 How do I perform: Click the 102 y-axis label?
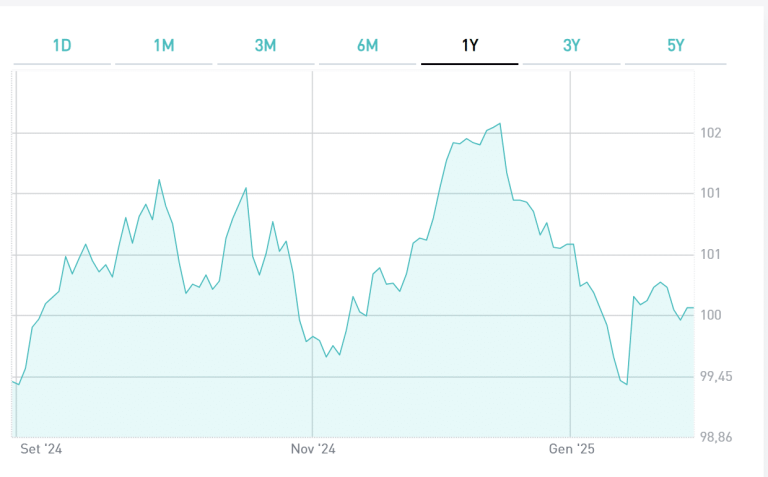click(x=711, y=133)
